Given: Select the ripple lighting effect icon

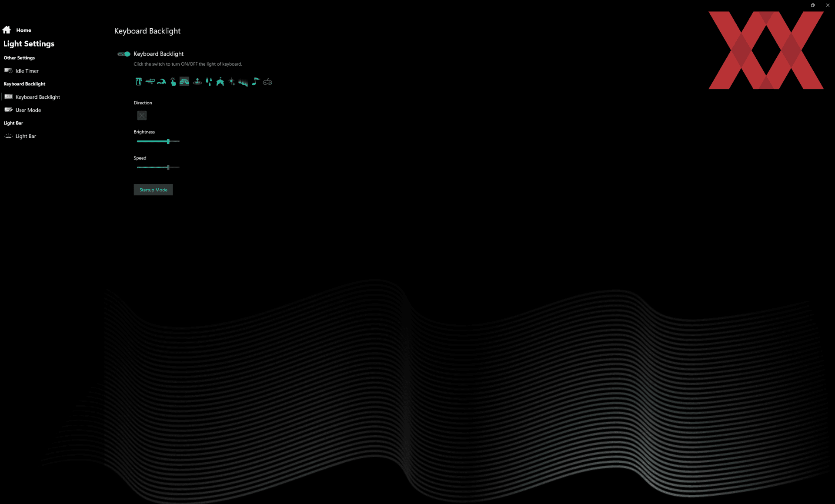Looking at the screenshot, I should click(197, 82).
